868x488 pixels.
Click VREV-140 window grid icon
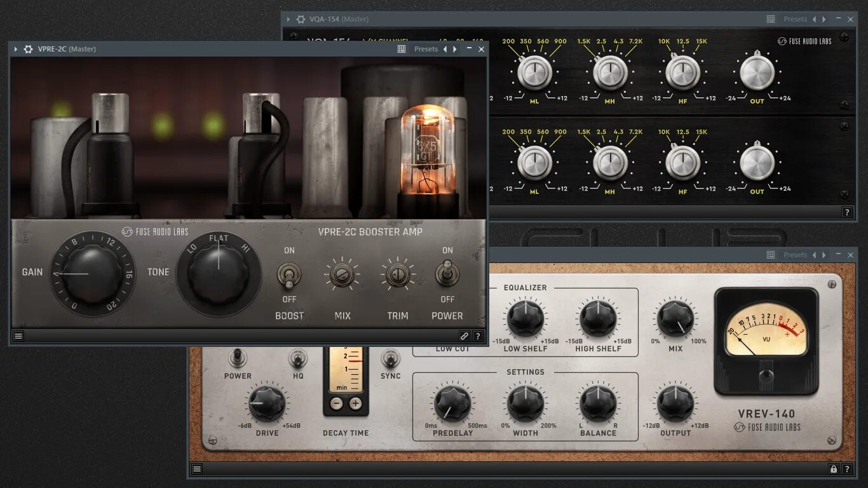[x=771, y=255]
